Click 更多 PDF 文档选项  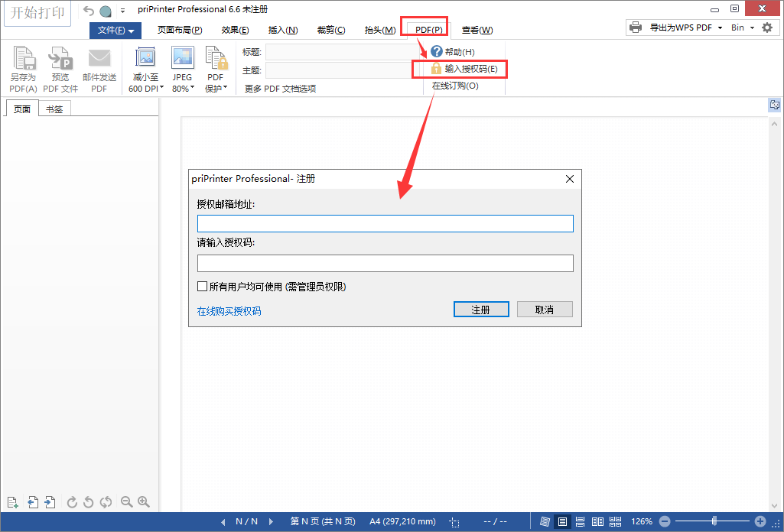[x=280, y=89]
